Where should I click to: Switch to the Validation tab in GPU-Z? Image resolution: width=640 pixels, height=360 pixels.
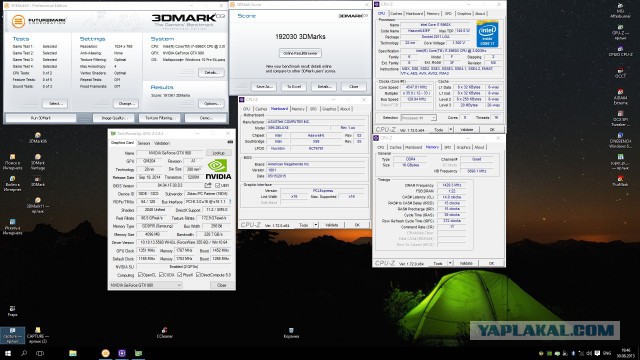(162, 143)
